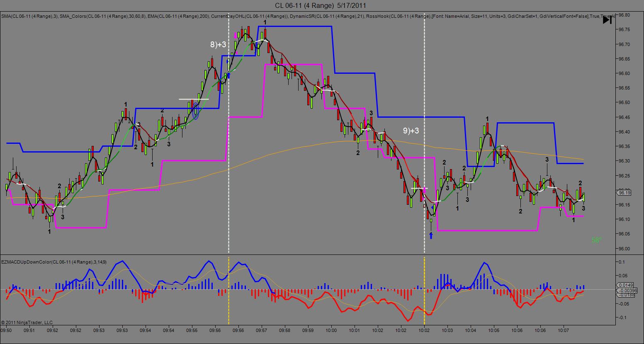Click the -0.1 MACD axis label
This screenshot has width=644, height=344.
tap(622, 317)
